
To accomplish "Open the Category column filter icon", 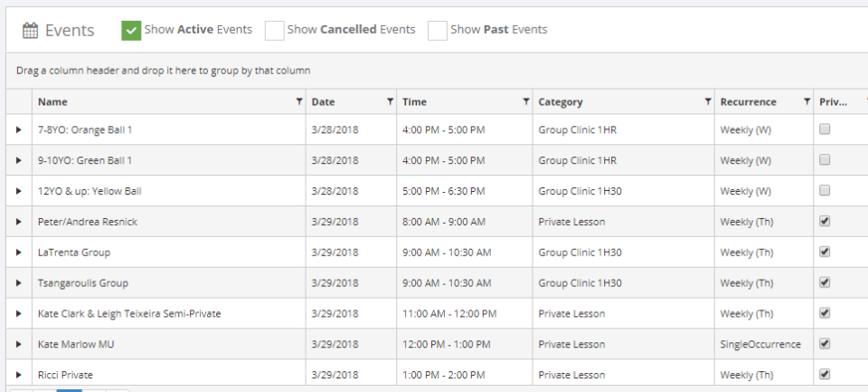I will (708, 101).
